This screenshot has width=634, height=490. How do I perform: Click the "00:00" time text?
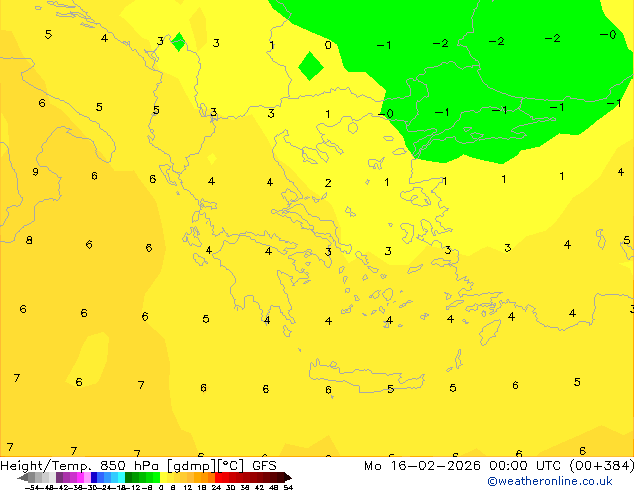click(x=508, y=466)
